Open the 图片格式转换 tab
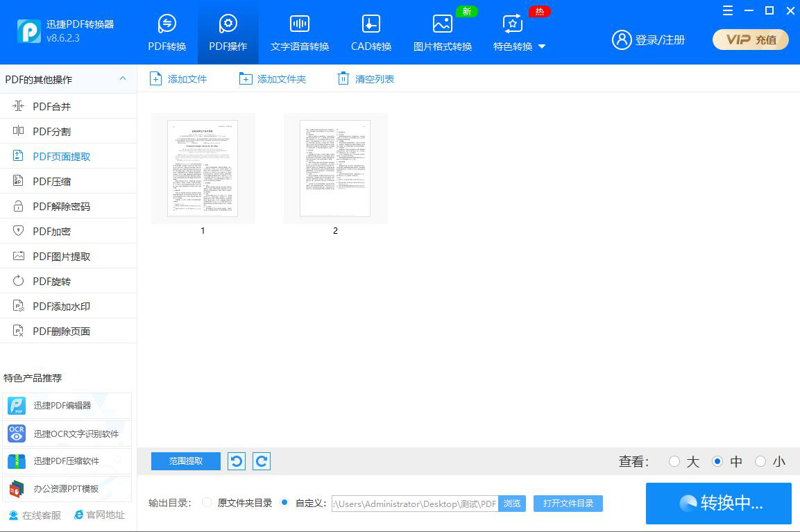Image resolution: width=800 pixels, height=532 pixels. 443,33
